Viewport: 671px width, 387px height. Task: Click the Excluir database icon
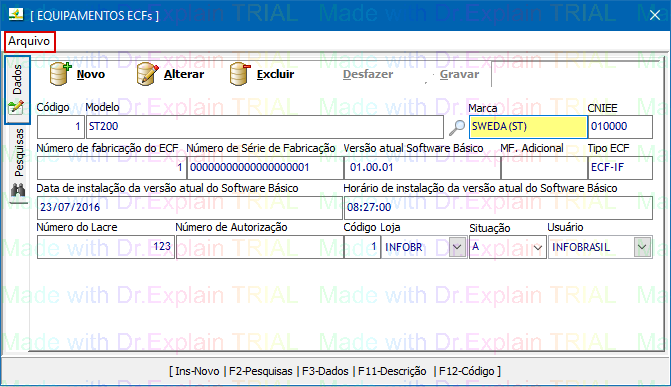[x=240, y=74]
